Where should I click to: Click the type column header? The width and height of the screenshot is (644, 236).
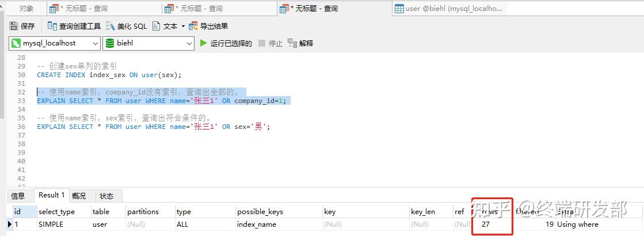pyautogui.click(x=205, y=211)
